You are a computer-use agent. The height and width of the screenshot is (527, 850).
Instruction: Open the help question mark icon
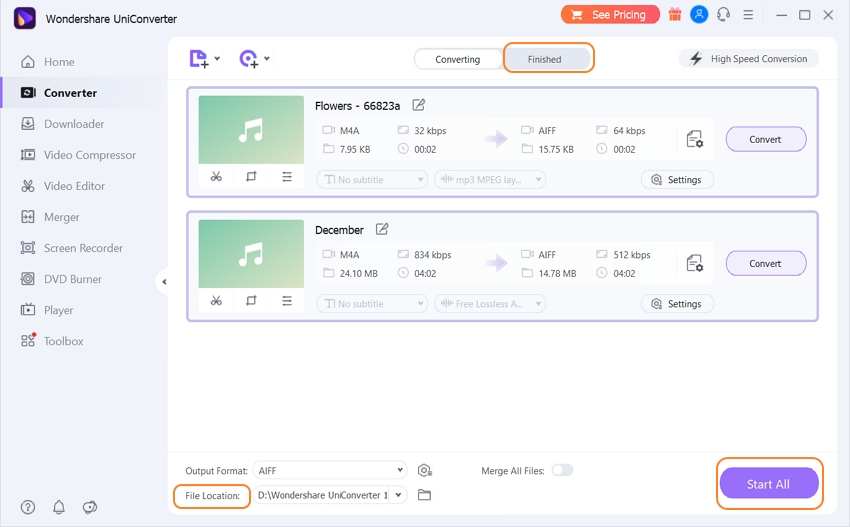(x=28, y=507)
